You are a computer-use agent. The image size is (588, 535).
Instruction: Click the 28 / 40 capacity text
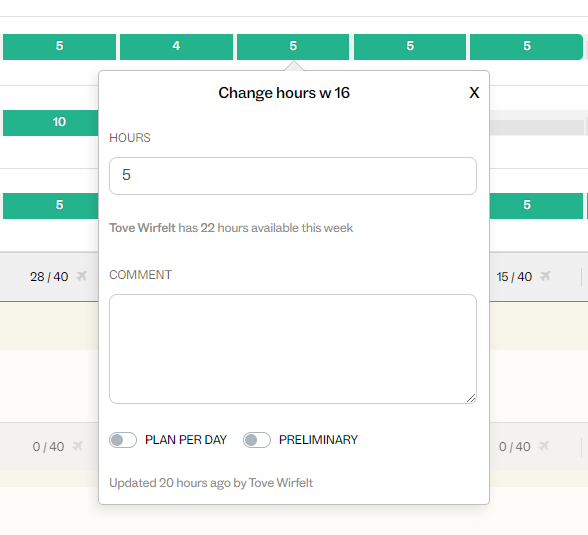point(49,277)
